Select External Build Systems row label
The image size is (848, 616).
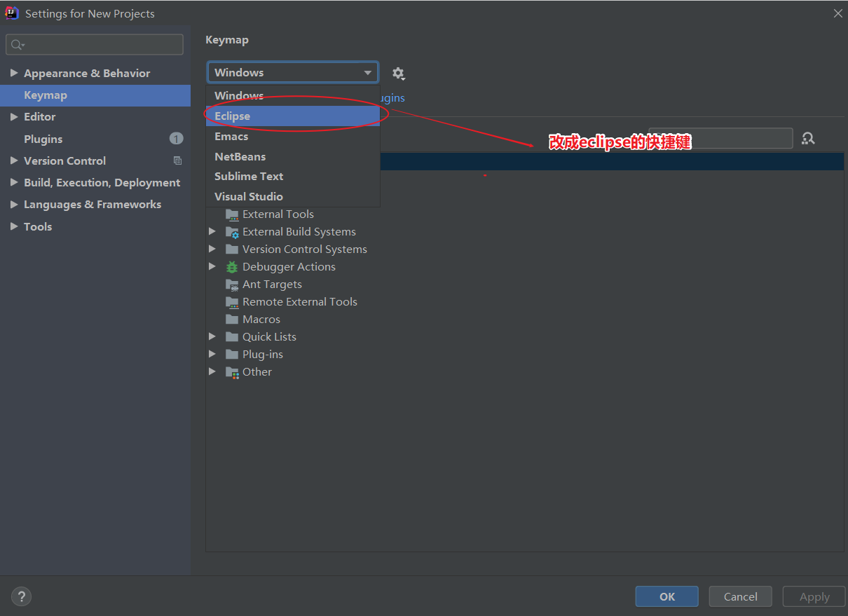[x=299, y=232]
